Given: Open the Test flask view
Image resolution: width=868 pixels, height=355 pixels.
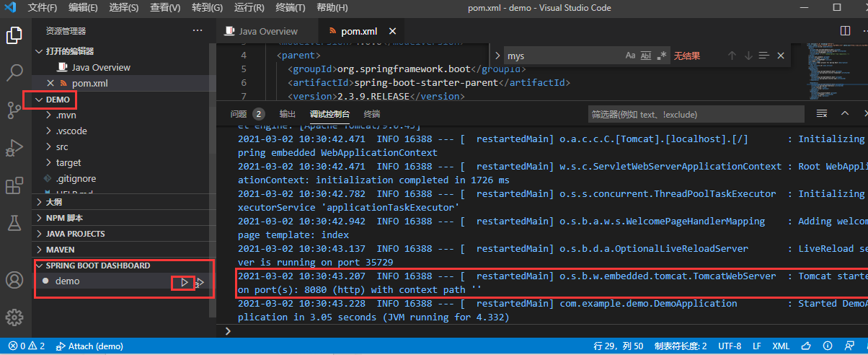Looking at the screenshot, I should (x=14, y=223).
